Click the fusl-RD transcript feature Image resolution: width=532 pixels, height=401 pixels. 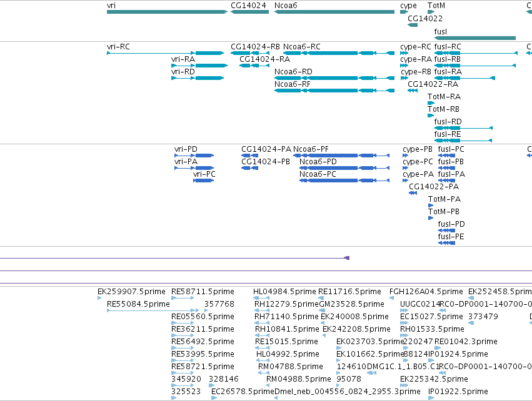(463, 128)
